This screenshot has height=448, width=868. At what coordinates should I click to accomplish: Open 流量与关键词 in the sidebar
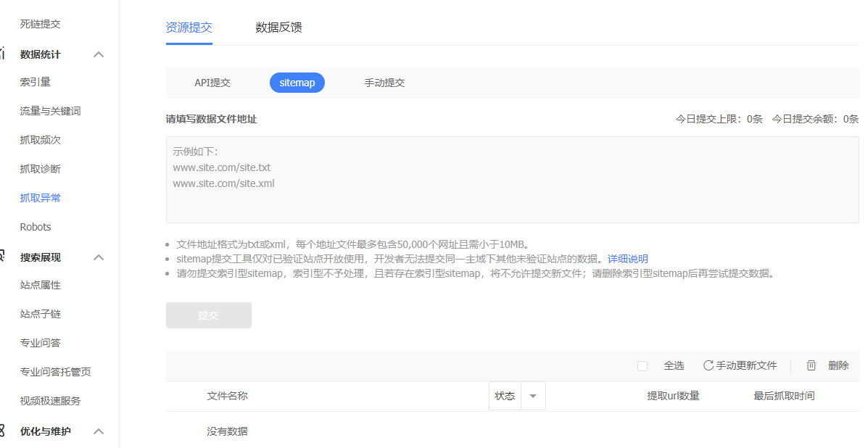coord(50,111)
